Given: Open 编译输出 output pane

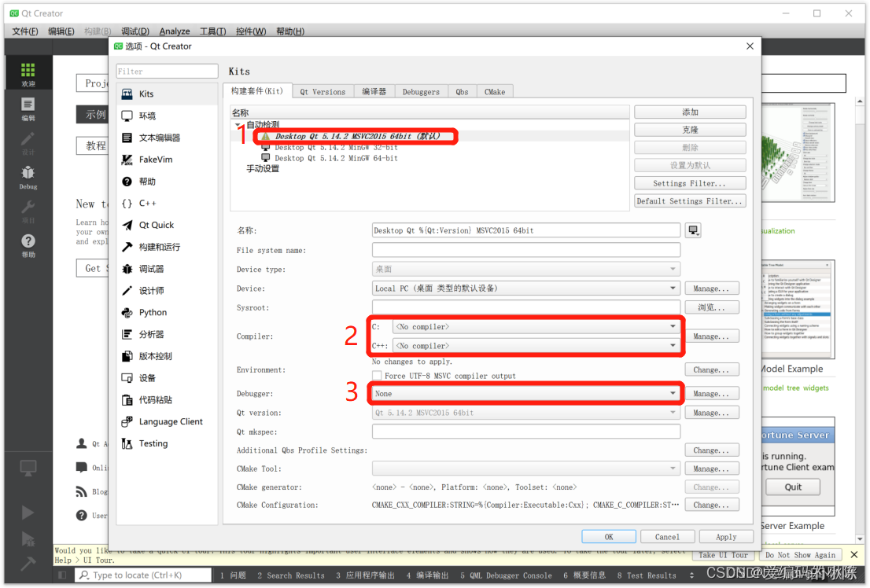Looking at the screenshot, I should click(427, 575).
